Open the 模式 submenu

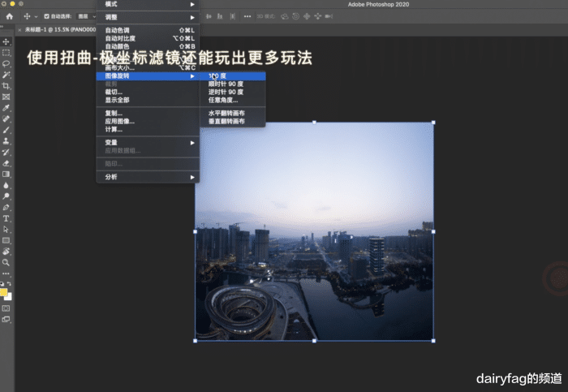click(x=148, y=4)
